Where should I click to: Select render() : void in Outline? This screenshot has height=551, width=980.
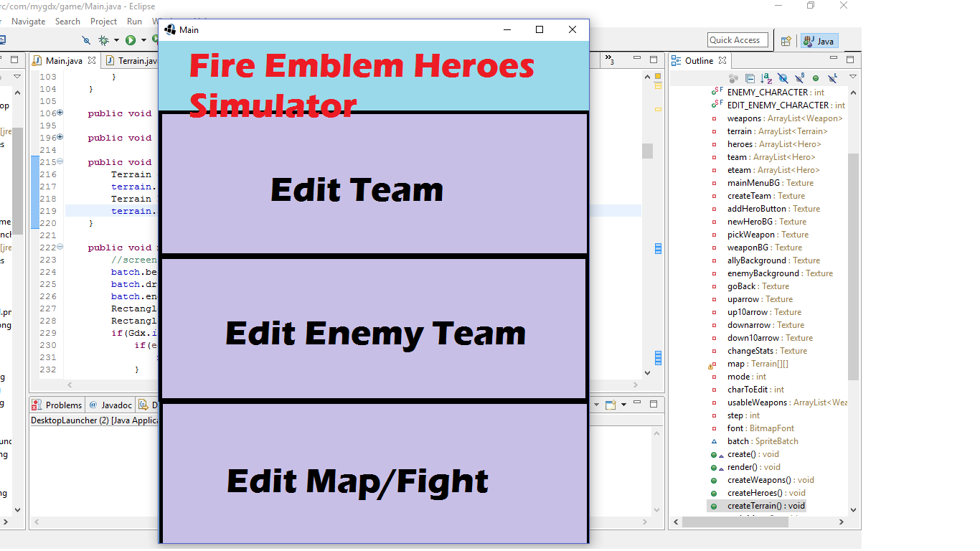point(753,467)
